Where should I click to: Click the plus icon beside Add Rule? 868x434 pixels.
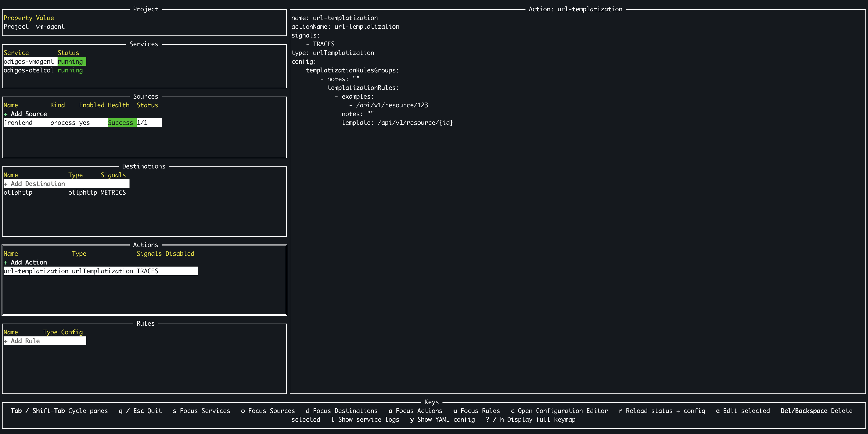click(x=5, y=341)
